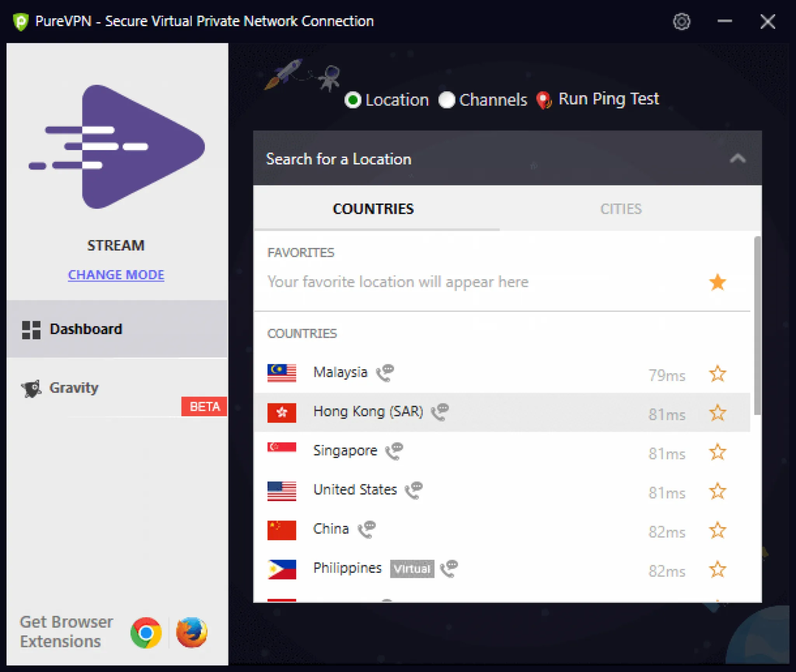
Task: Click the CHANGE MODE link
Action: (x=116, y=275)
